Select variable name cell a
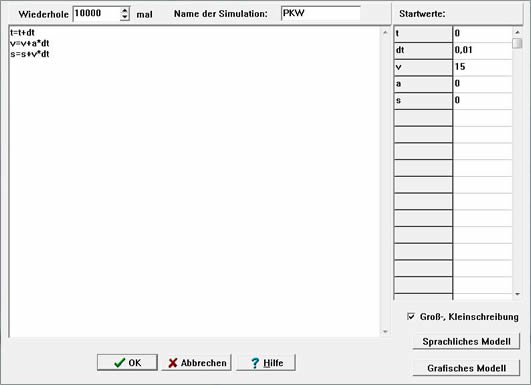 [423, 84]
